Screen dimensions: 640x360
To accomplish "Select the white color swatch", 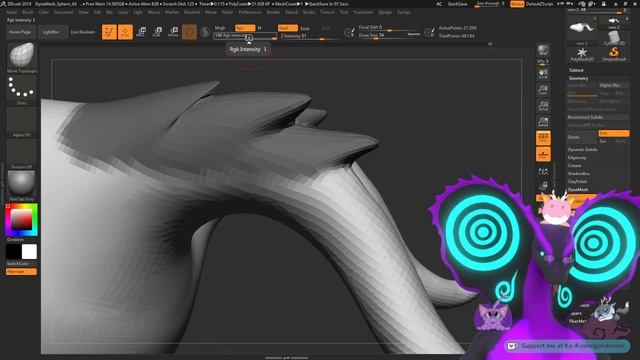I will coord(29,252).
